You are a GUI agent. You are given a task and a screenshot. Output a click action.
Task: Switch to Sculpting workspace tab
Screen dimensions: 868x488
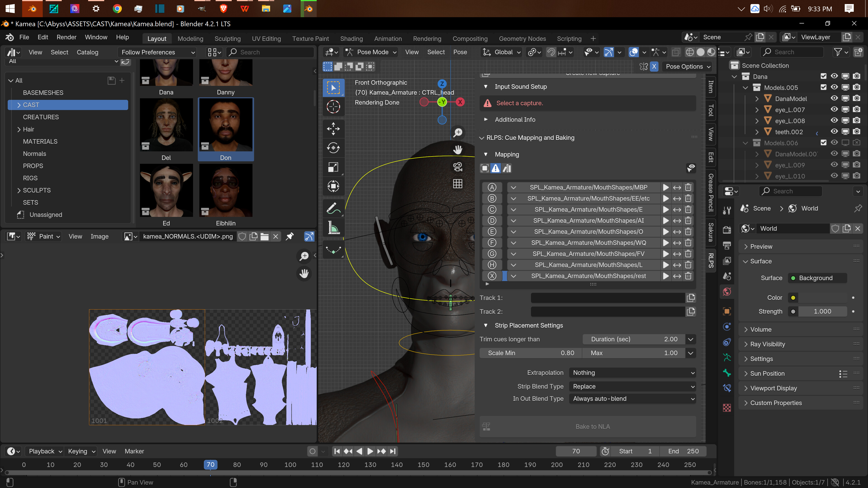227,39
